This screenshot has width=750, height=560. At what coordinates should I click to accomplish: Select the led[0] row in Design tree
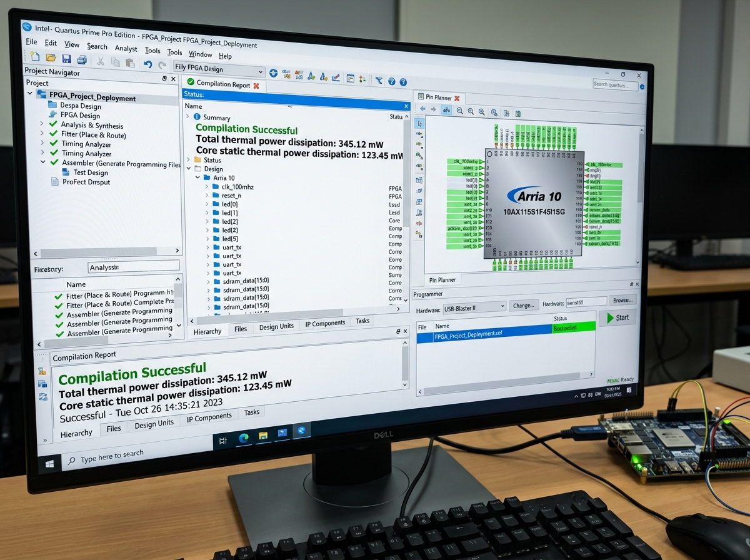(230, 204)
